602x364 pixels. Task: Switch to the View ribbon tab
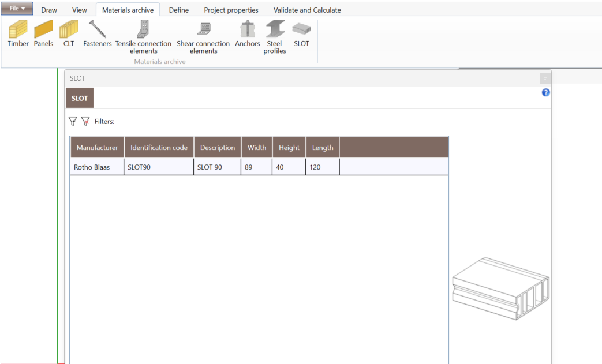(80, 10)
